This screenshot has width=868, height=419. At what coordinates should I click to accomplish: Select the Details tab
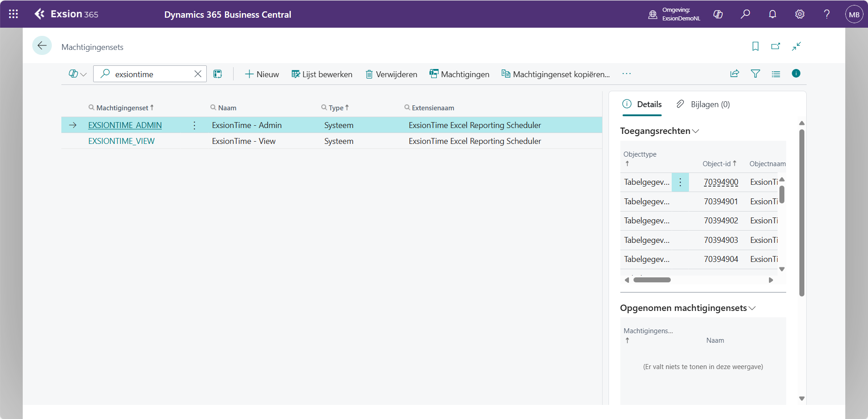642,104
